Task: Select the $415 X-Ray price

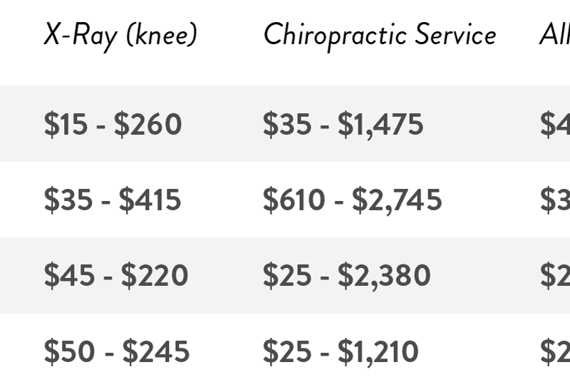Action: pyautogui.click(x=150, y=200)
